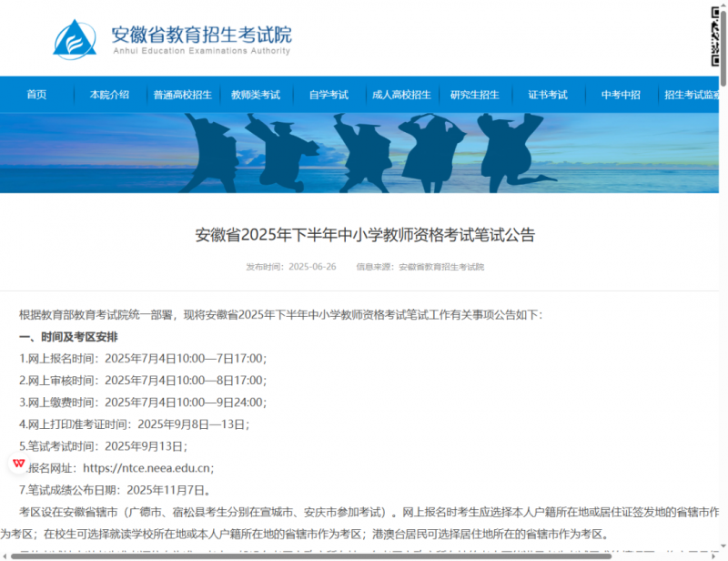
Task: Open the 本院介绍 navigation item
Action: coord(109,95)
